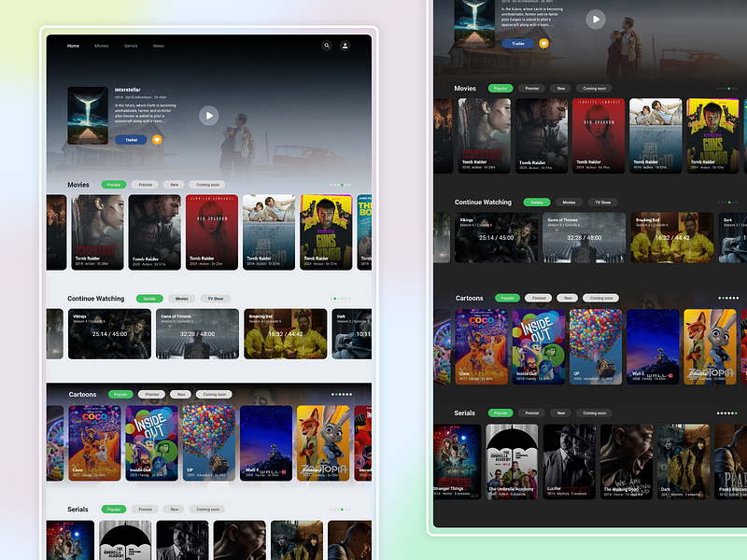
Task: Open the Coco poster in light theme Cartoons
Action: click(x=95, y=443)
